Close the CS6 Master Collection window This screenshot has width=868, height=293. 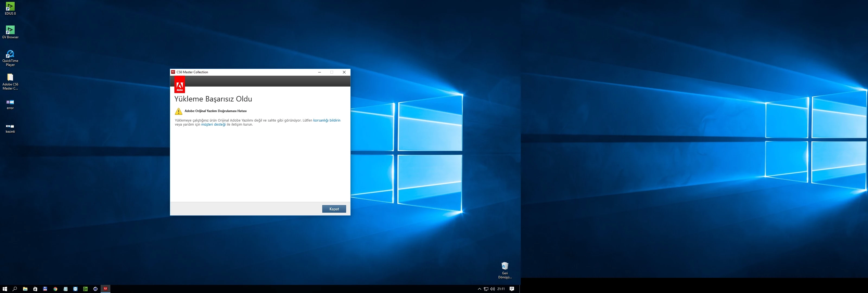pos(344,72)
